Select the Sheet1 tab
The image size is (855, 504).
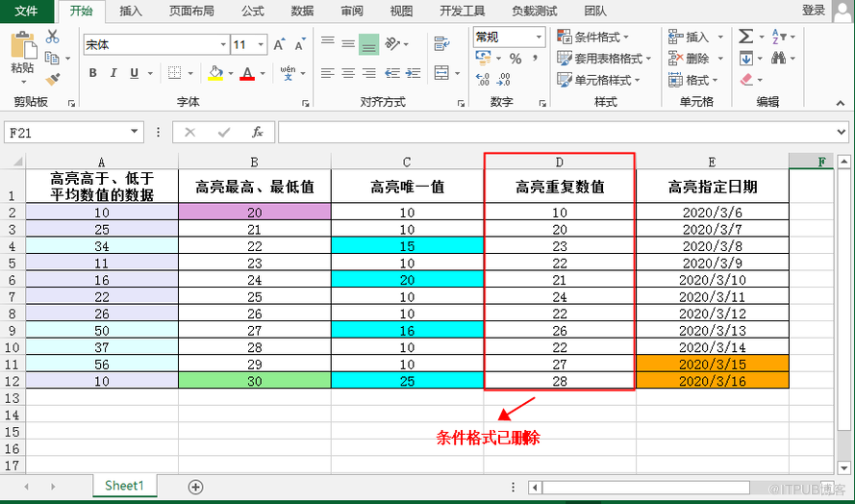(124, 486)
